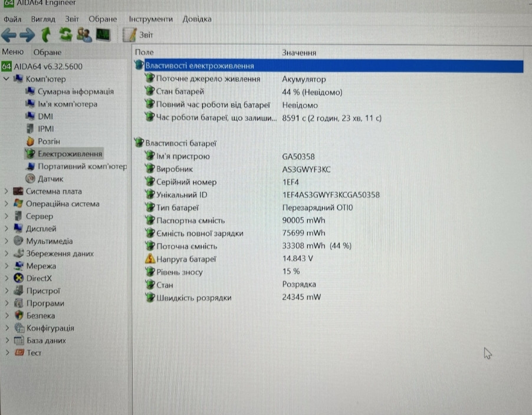The width and height of the screenshot is (532, 415).
Task: Select the Датчик tree item
Action: [50, 179]
